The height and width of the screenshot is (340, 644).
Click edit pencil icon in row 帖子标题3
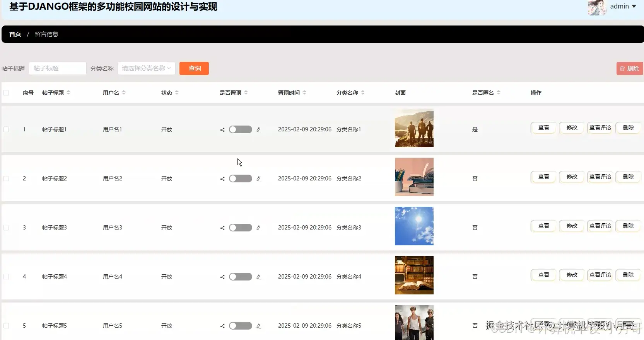click(259, 228)
